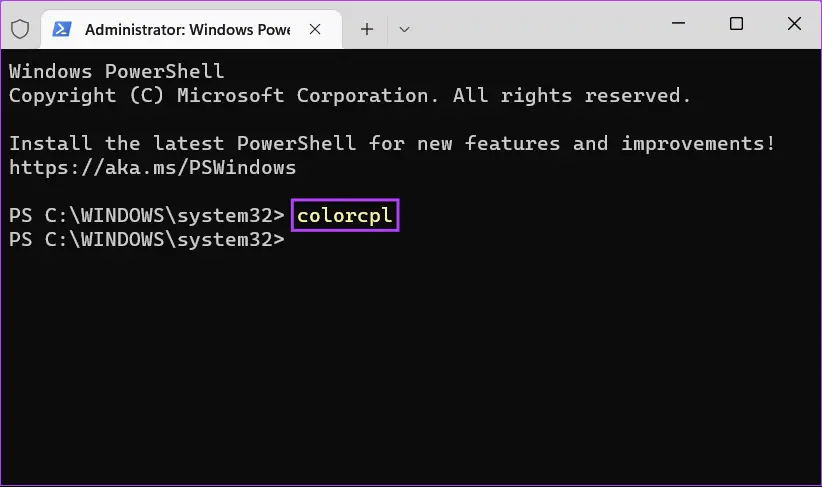Open the aka.ms/PSWindows link

click(x=152, y=167)
